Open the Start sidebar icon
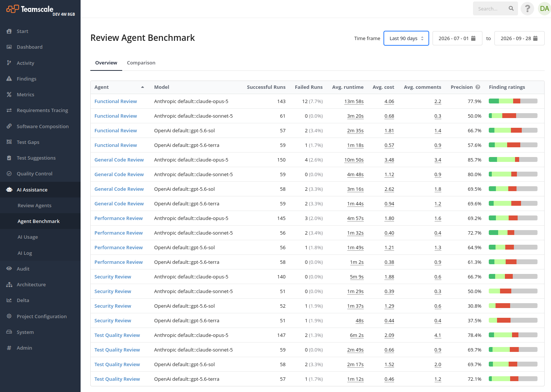This screenshot has width=551, height=392. [9, 31]
